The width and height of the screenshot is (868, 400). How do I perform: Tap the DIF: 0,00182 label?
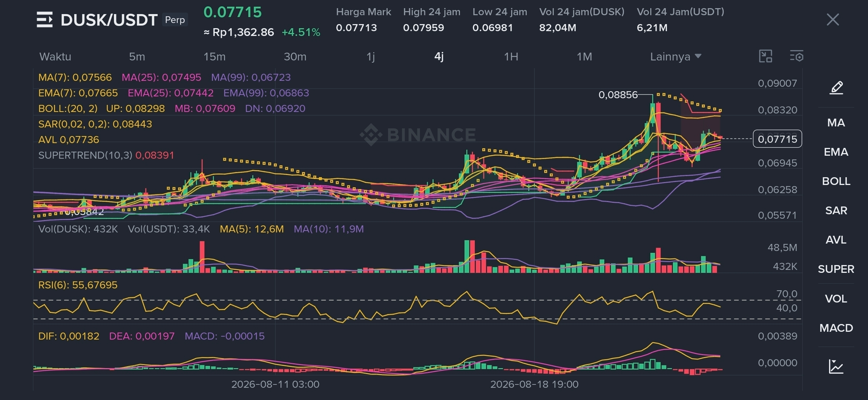69,336
